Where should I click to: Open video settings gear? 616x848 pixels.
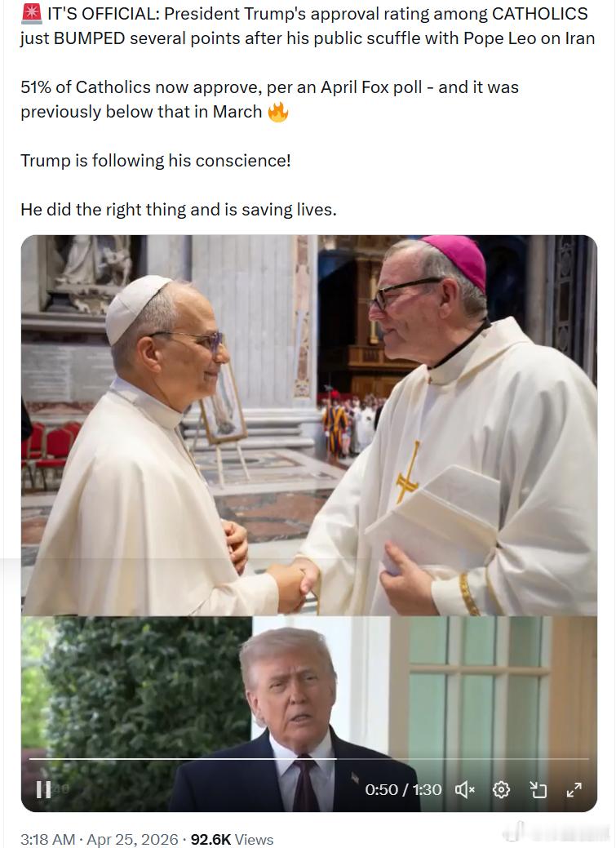coord(501,790)
